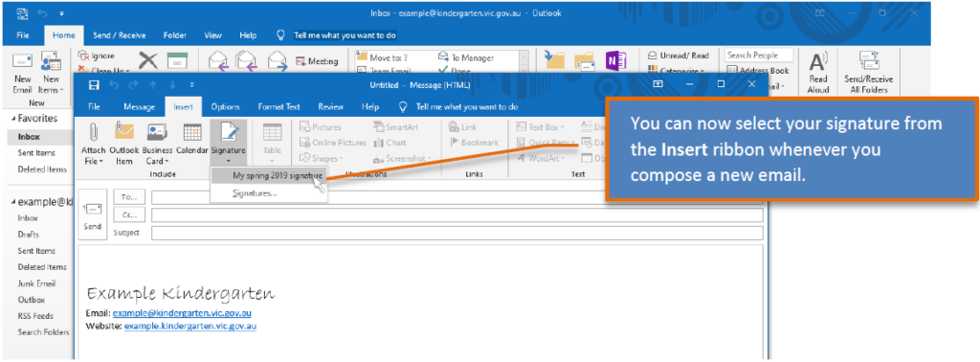Click the Subject input field
980x362 pixels.
(x=457, y=234)
